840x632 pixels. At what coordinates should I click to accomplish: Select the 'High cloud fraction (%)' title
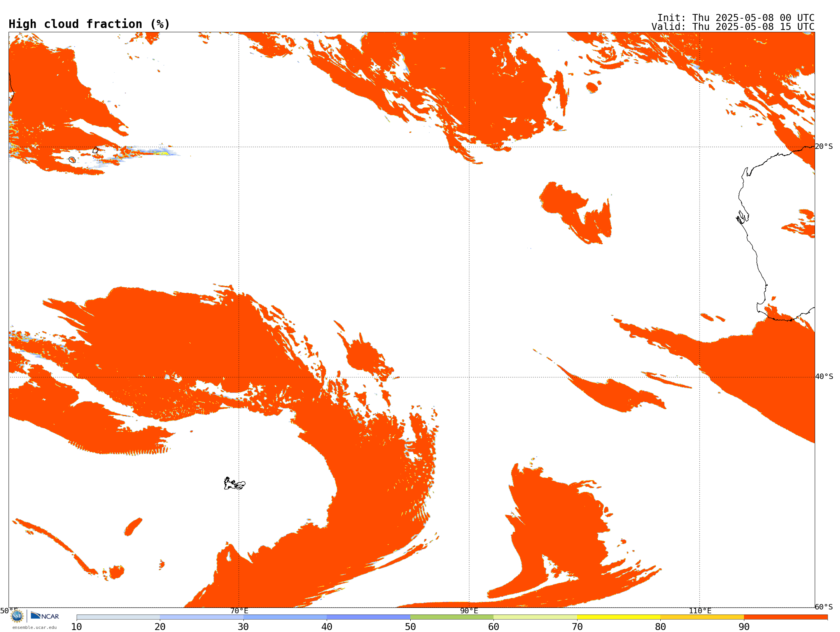click(89, 24)
